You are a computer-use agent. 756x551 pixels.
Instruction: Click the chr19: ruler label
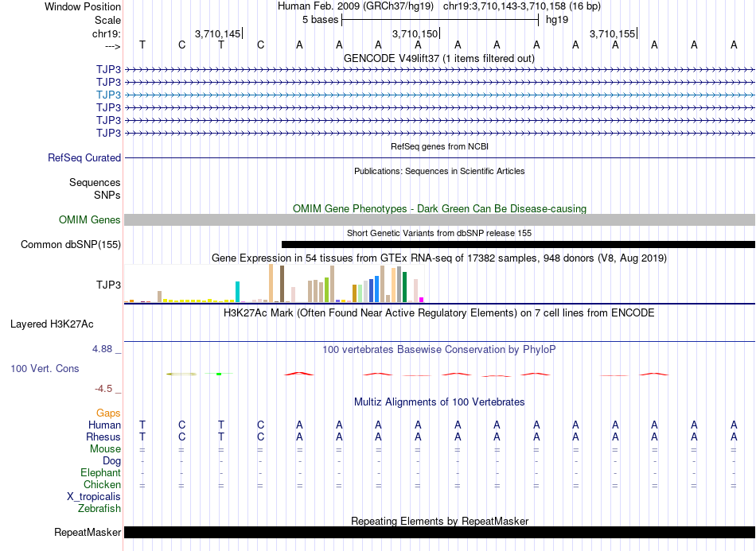coord(107,33)
